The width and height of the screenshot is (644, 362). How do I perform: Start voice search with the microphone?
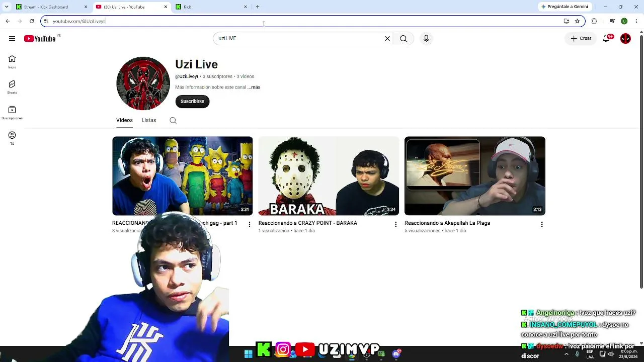pos(426,39)
